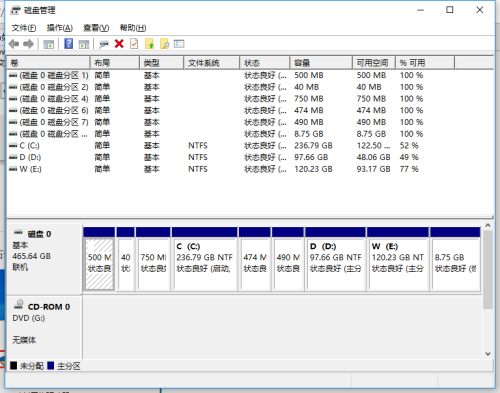Click the Back arrow toolbar icon
The image size is (500, 393).
point(14,44)
